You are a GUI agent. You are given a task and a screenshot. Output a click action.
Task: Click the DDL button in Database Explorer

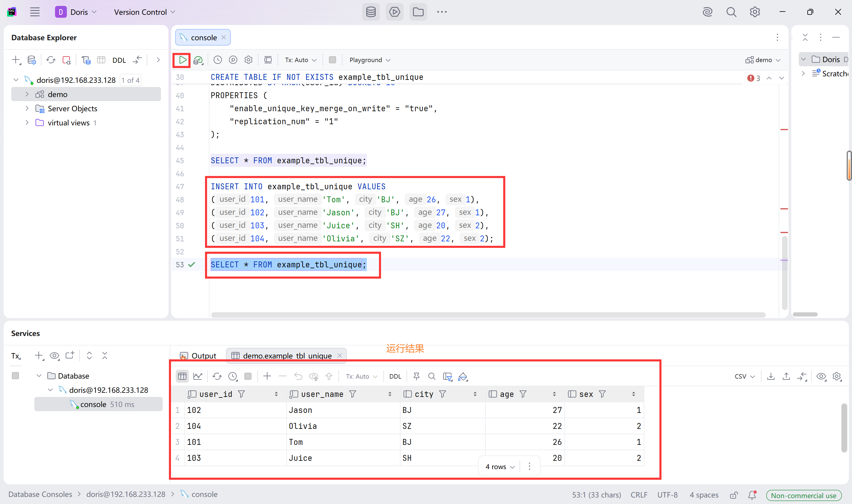point(119,60)
